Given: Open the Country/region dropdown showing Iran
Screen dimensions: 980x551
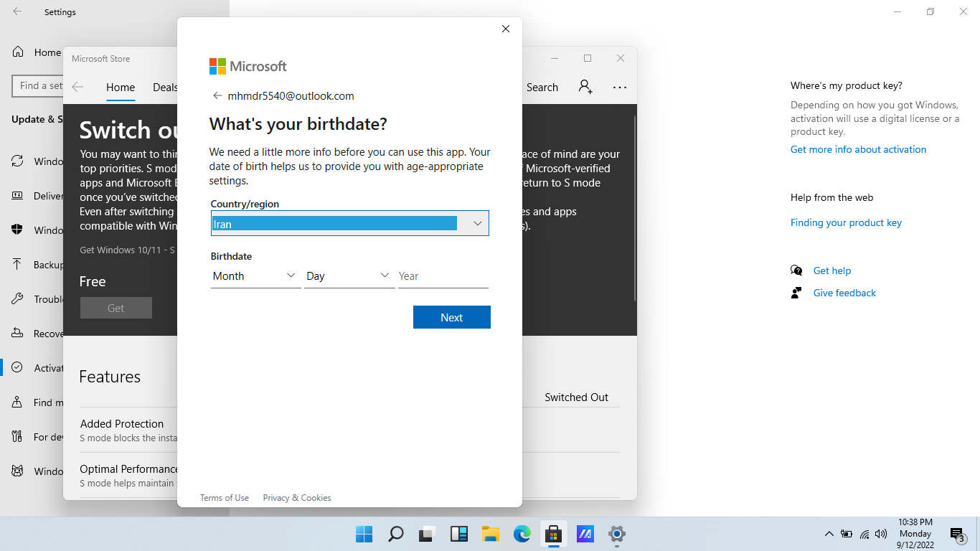Looking at the screenshot, I should point(349,224).
